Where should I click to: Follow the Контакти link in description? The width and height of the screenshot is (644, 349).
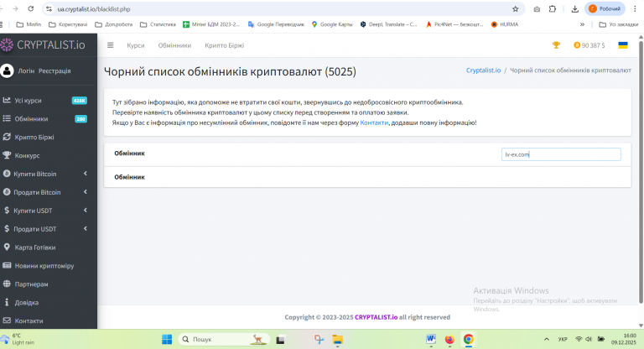pos(374,122)
